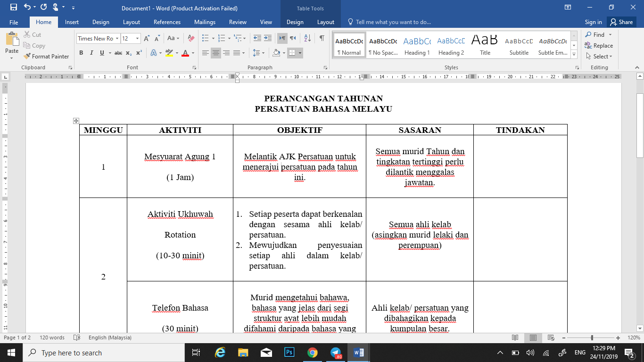Open Photoshop from the taskbar
Viewport: 644px width, 362px height.
(289, 353)
